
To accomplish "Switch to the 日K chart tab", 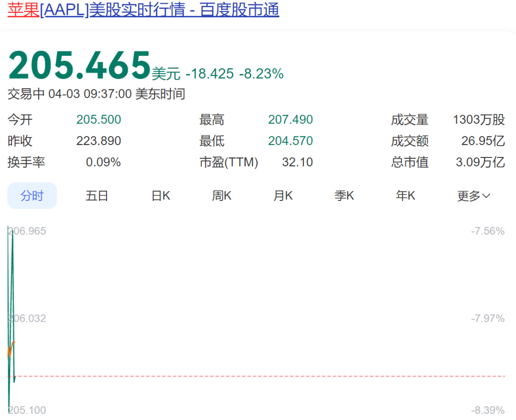I will [161, 196].
